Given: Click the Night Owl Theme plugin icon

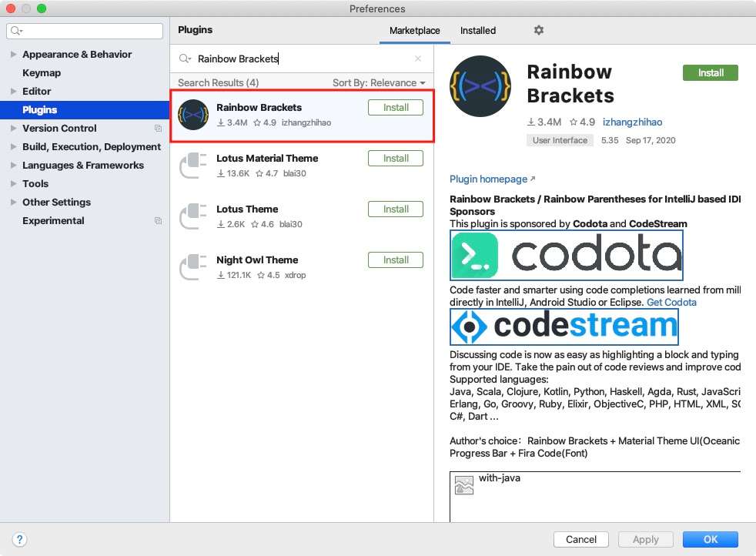Looking at the screenshot, I should coord(193,266).
